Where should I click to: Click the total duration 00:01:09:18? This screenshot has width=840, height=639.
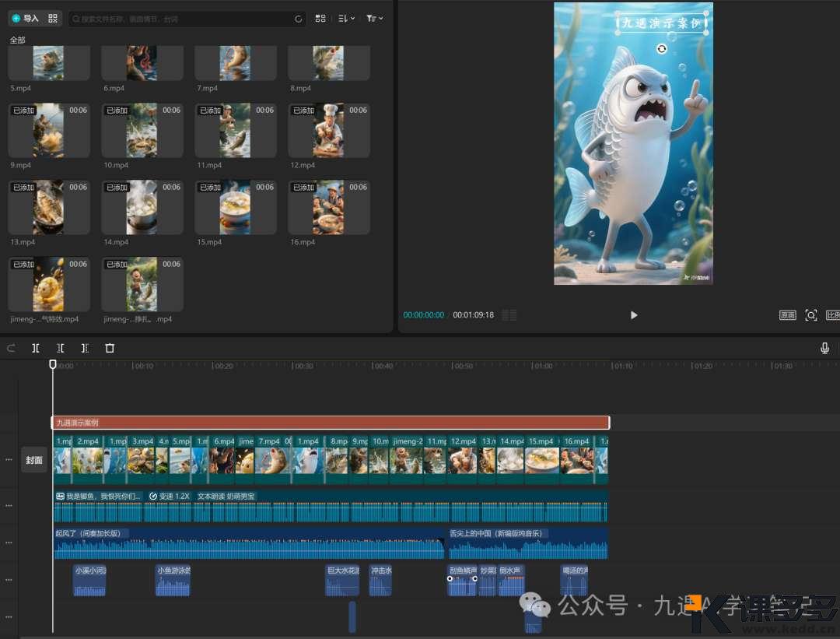click(474, 315)
